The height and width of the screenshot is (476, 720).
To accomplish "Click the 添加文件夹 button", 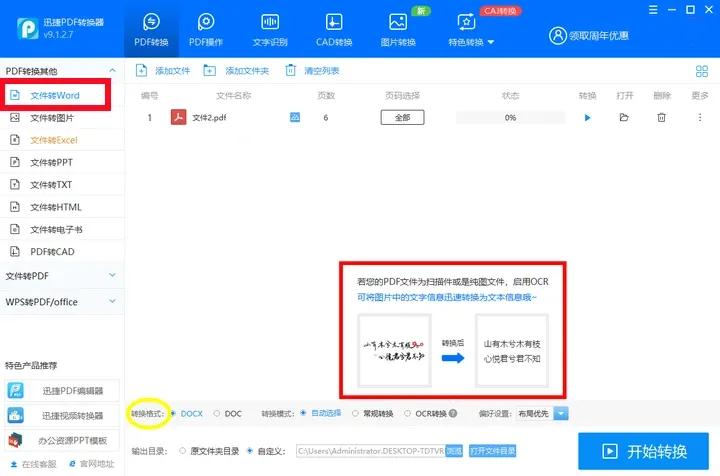I will [236, 71].
